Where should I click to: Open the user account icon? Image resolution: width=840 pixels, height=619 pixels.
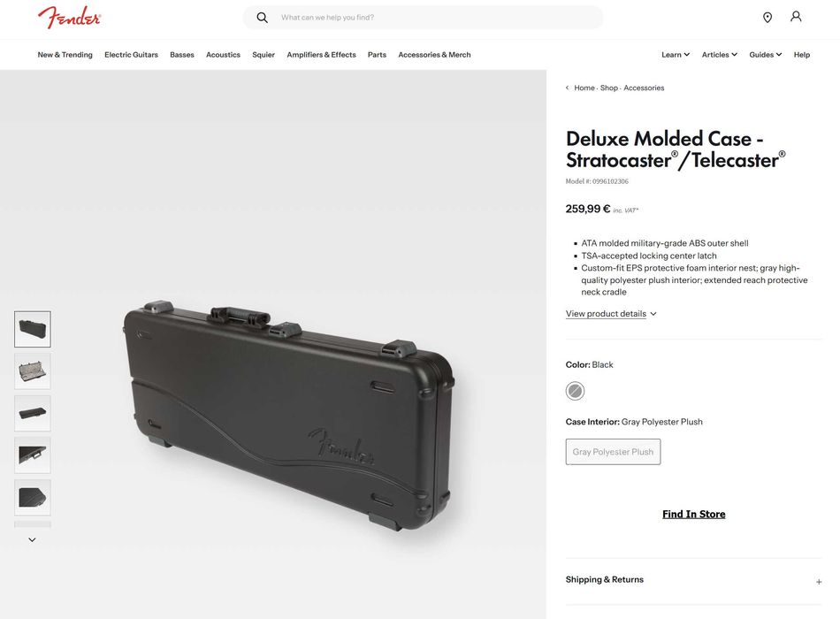[796, 17]
